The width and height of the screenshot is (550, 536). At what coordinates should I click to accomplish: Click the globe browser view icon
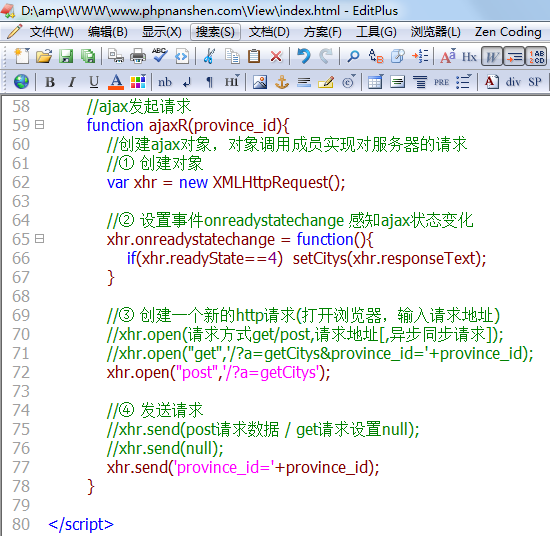pyautogui.click(x=21, y=82)
